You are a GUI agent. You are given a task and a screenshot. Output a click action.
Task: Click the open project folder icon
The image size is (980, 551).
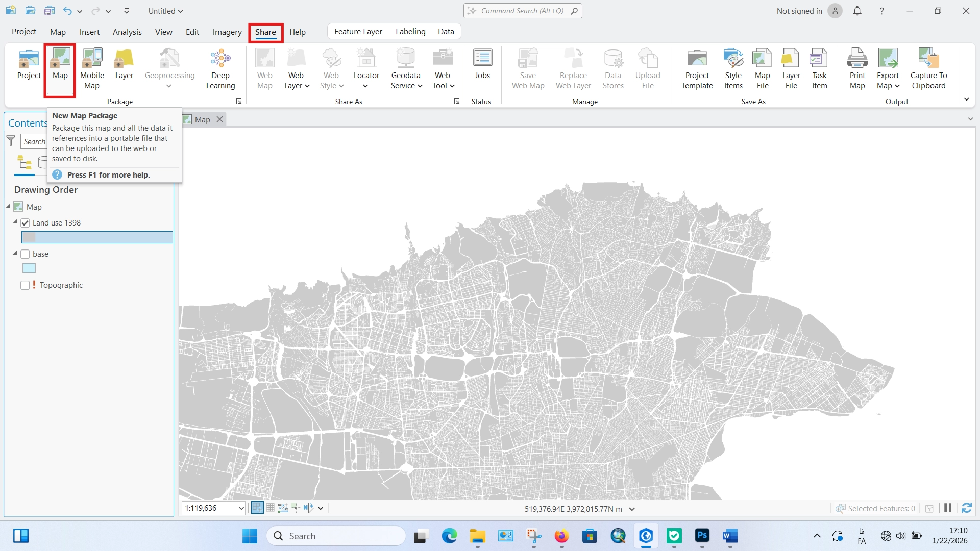point(30,11)
